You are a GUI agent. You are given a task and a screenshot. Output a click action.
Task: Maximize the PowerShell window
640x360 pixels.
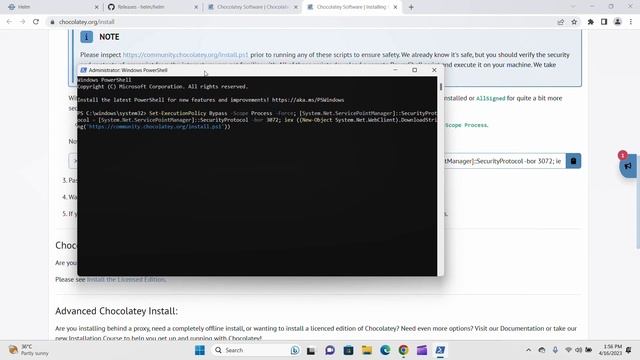414,70
